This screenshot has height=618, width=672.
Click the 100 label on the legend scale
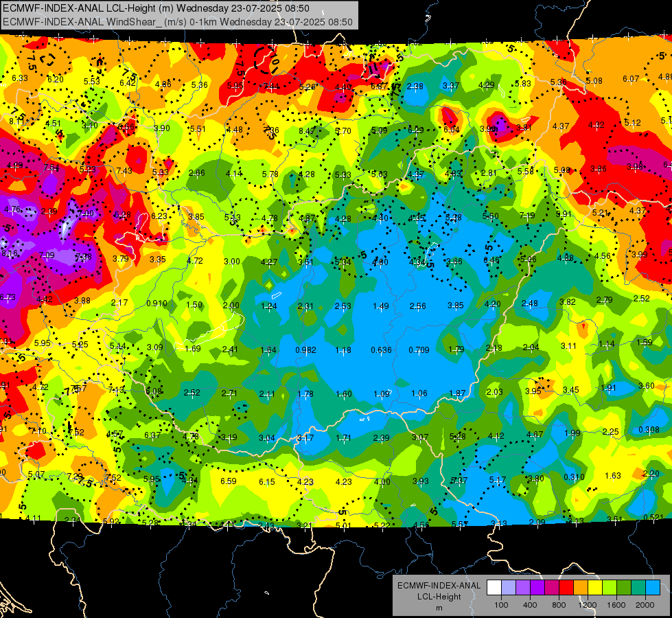tap(501, 605)
